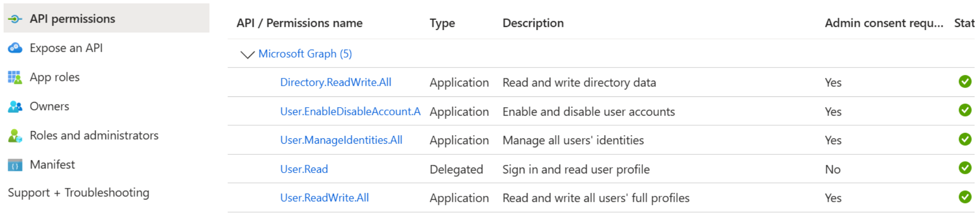Open API permissions menu item
Image resolution: width=980 pixels, height=218 pixels.
[x=107, y=18]
